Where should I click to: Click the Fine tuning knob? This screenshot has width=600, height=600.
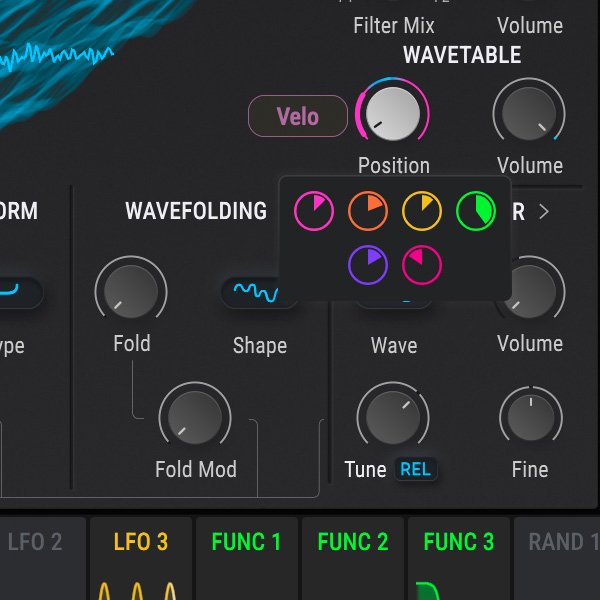(530, 418)
